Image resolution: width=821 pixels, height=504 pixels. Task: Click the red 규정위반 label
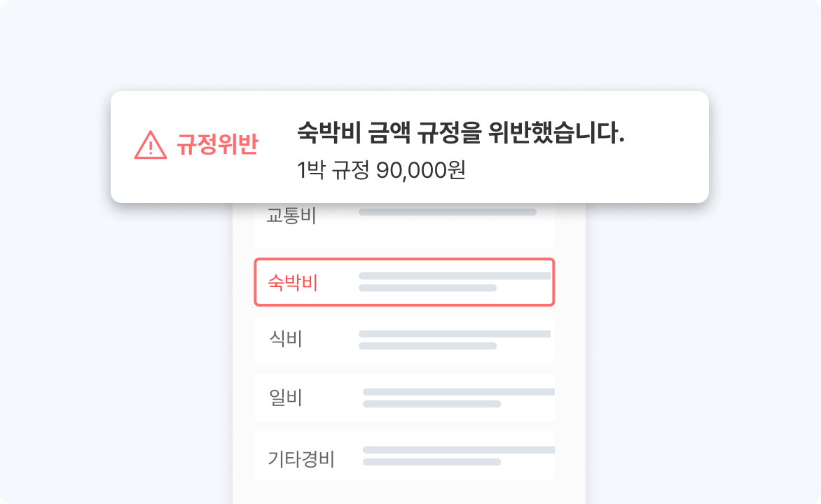point(217,146)
